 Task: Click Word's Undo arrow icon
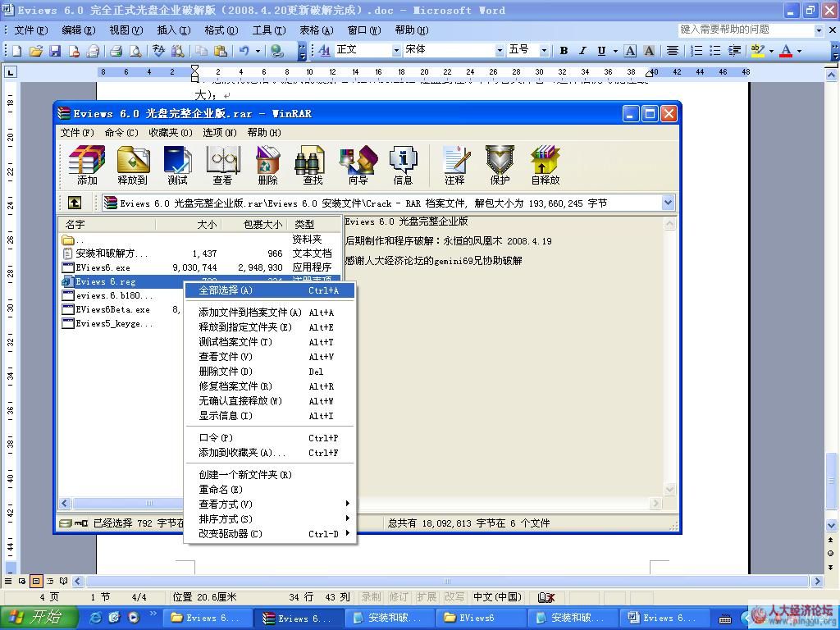(x=244, y=51)
